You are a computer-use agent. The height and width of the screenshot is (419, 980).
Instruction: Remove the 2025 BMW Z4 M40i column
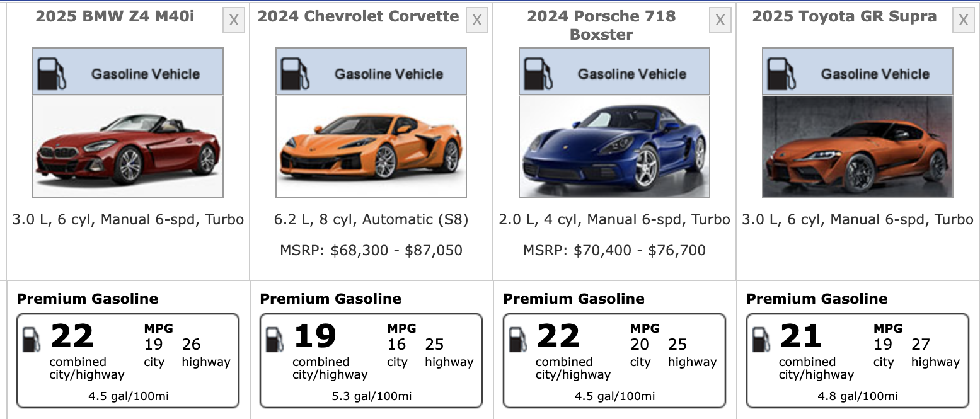coord(234,21)
